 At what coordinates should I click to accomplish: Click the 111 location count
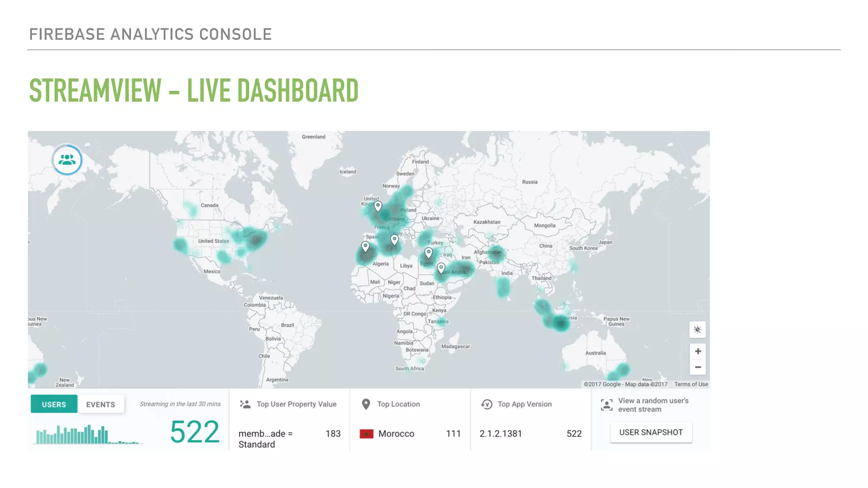(453, 434)
